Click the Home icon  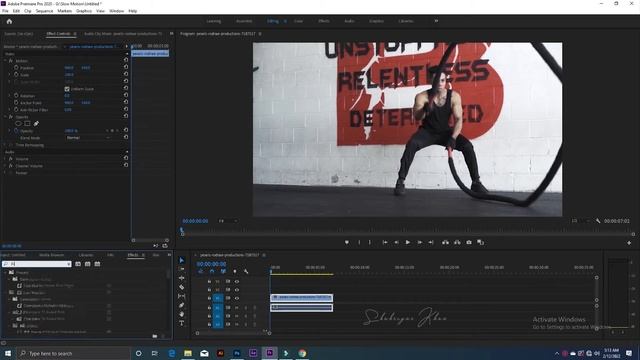9,21
